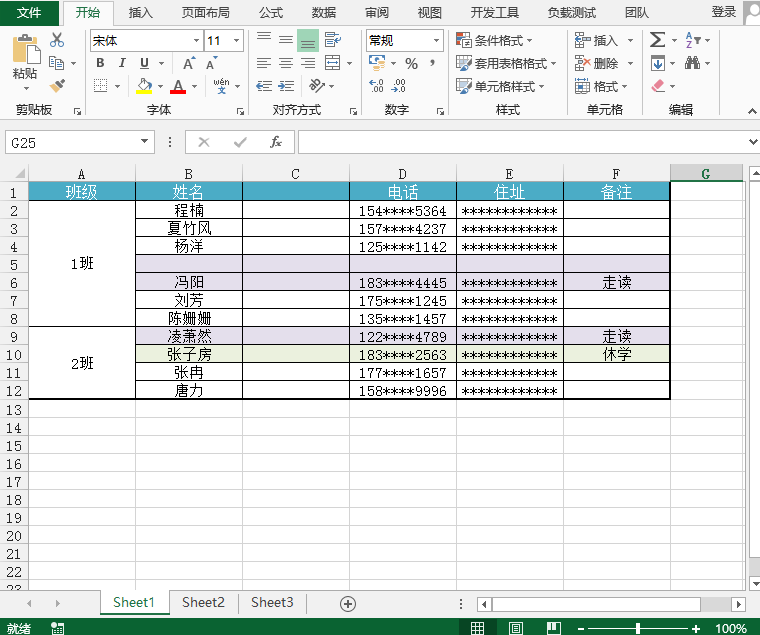Align text left
760x635 pixels.
point(264,63)
